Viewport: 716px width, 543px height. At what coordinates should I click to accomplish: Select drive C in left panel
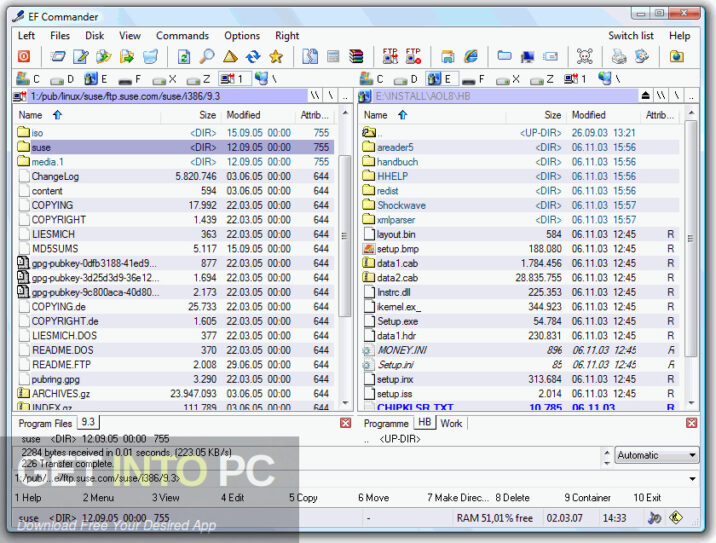click(x=28, y=79)
